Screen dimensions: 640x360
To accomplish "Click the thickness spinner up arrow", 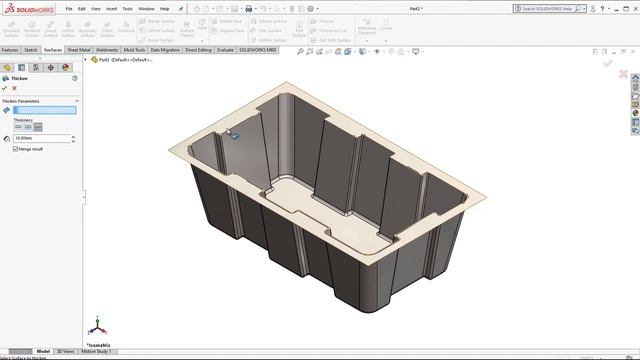I will tap(73, 137).
